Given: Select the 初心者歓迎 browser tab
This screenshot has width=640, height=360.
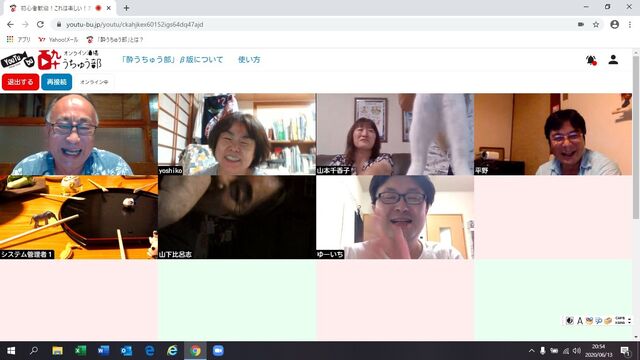Looking at the screenshot, I should tap(59, 8).
